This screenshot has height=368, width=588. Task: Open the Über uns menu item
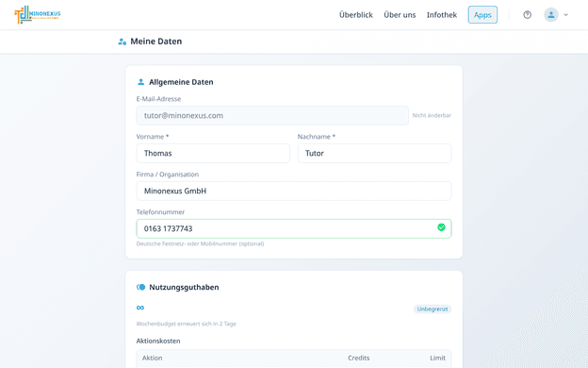[x=400, y=15]
